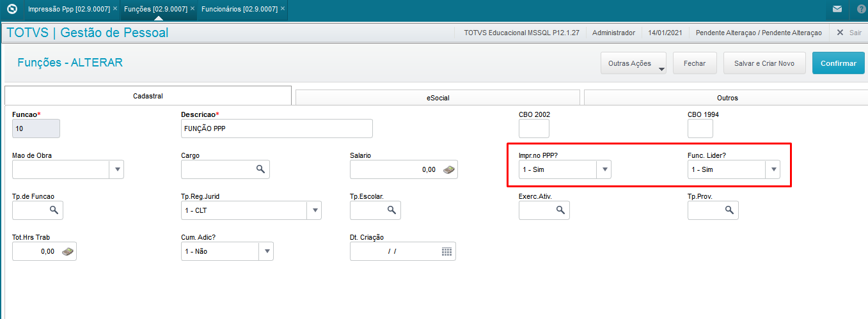This screenshot has height=319, width=868.
Task: Select the Cadastral tab
Action: (148, 96)
